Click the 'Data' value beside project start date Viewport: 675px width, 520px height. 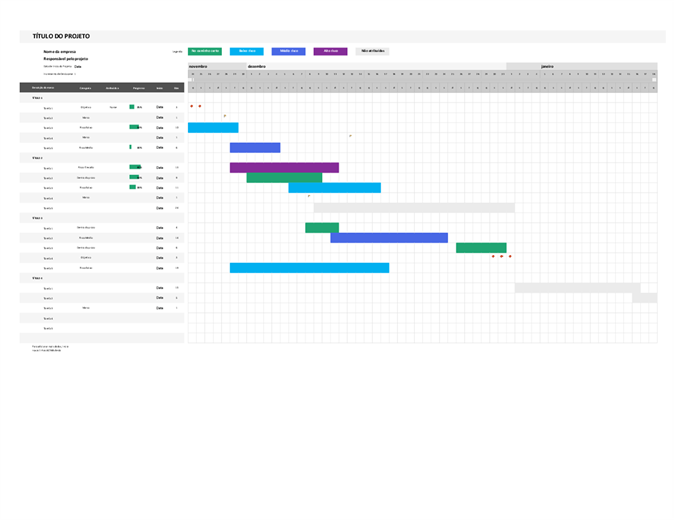[77, 67]
